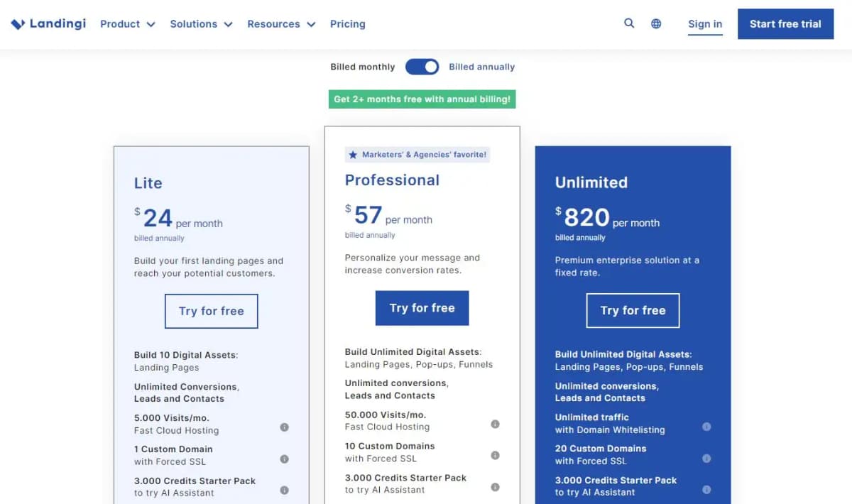The width and height of the screenshot is (852, 504).
Task: Click the Unlimited plan heading
Action: click(x=591, y=182)
